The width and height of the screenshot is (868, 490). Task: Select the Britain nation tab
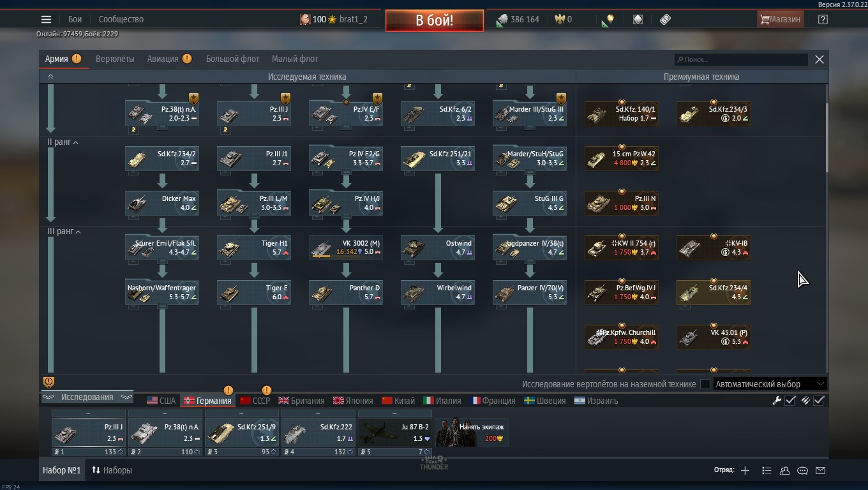click(x=301, y=401)
